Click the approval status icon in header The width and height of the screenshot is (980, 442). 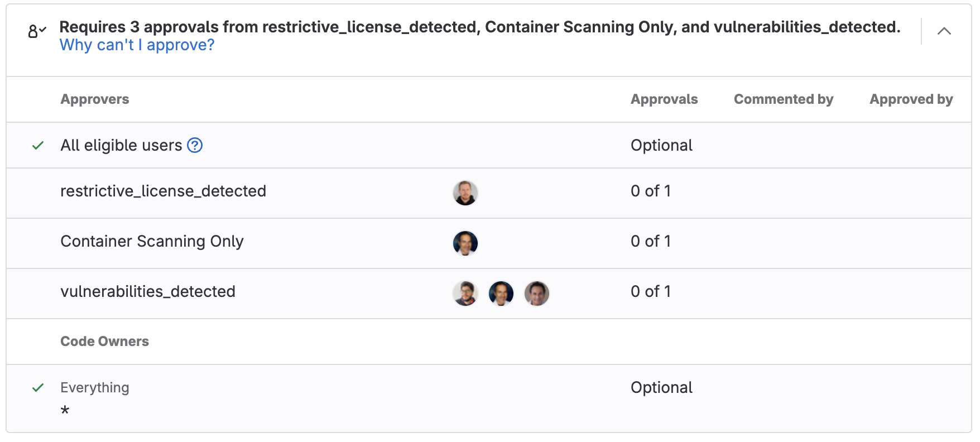[x=37, y=31]
